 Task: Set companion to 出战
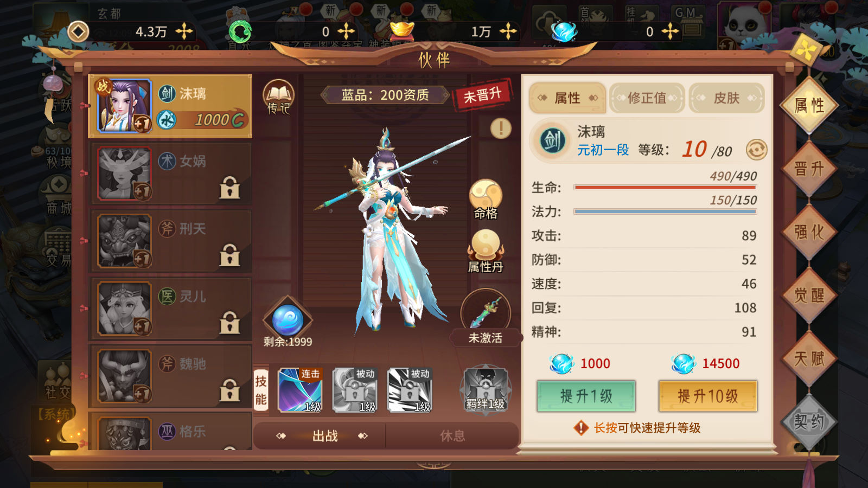(324, 436)
